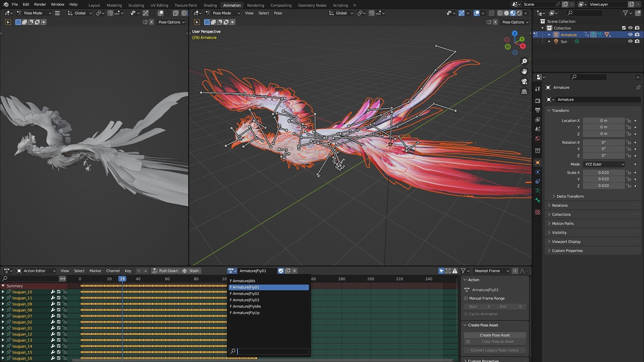This screenshot has height=362, width=644.
Task: Hide Armature in viewport via eye icon
Action: (630, 35)
